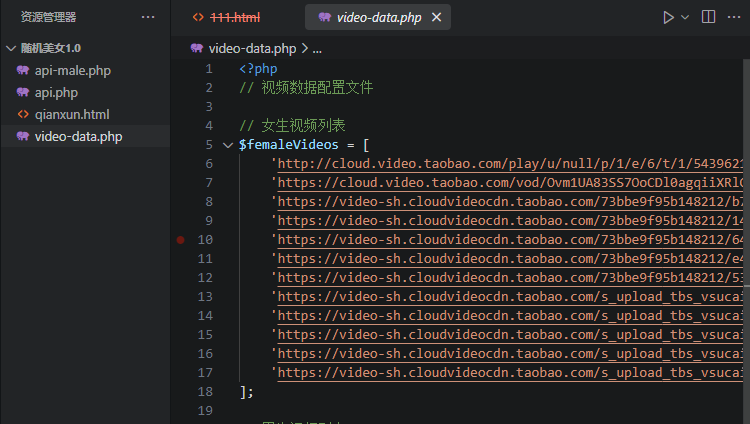
Task: Open editor more actions ellipsis at top right
Action: click(x=735, y=17)
